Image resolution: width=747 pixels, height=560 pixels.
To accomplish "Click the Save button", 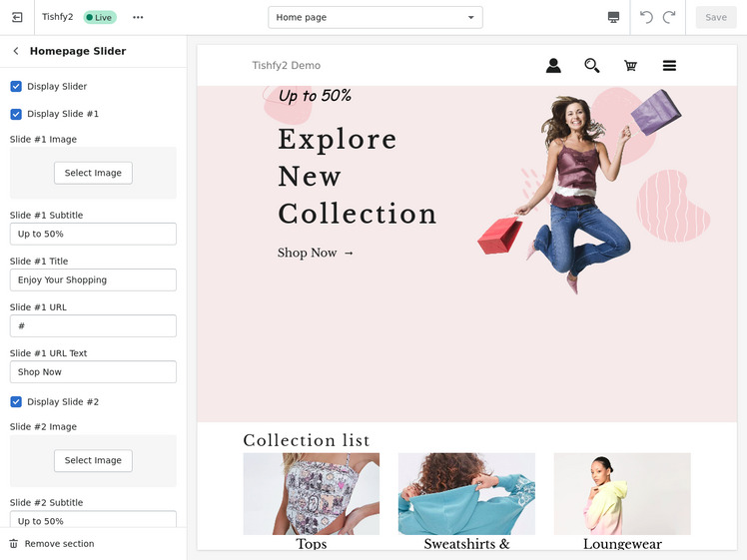I will 716,17.
